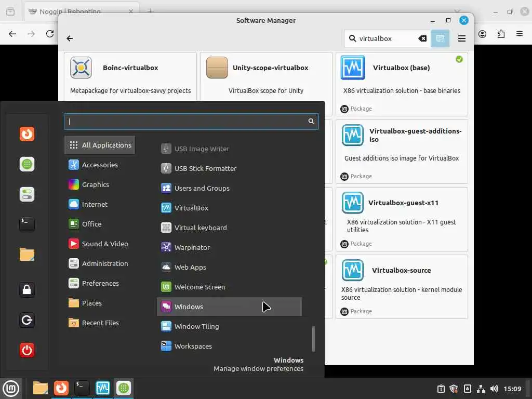
Task: Launch Warpinator
Action: [229, 247]
